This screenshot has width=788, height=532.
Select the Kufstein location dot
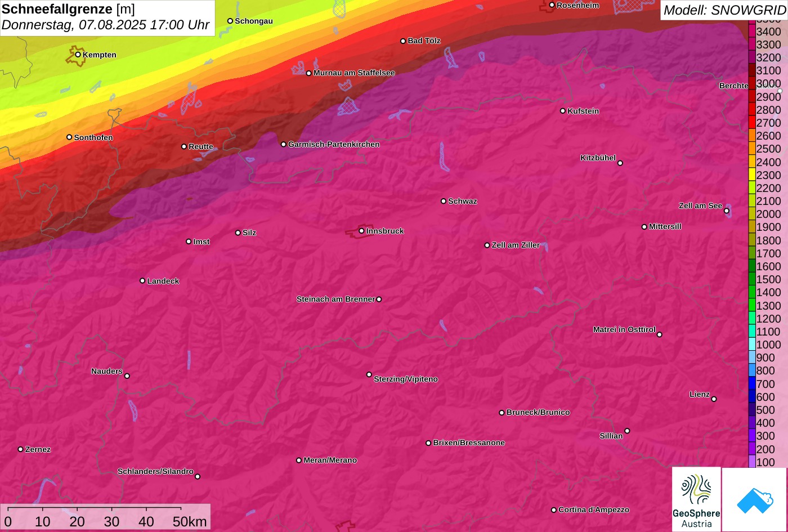[563, 111]
